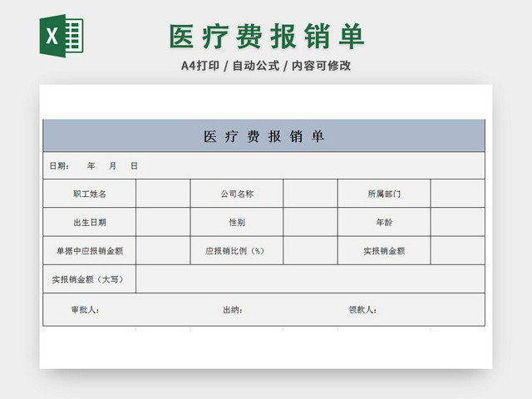
Task: Click the large green 医疗费报销单 heading
Action: (267, 37)
